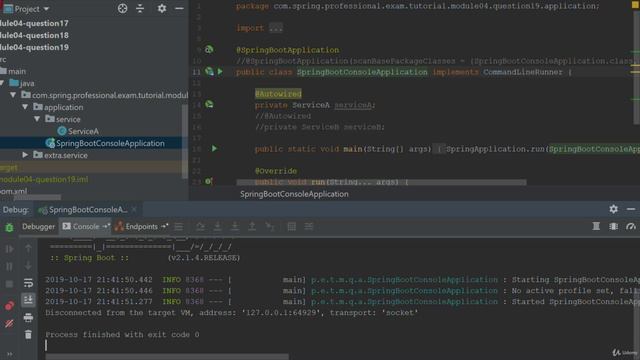Image resolution: width=640 pixels, height=360 pixels.
Task: Click Step Out debug icon
Action: [x=252, y=227]
